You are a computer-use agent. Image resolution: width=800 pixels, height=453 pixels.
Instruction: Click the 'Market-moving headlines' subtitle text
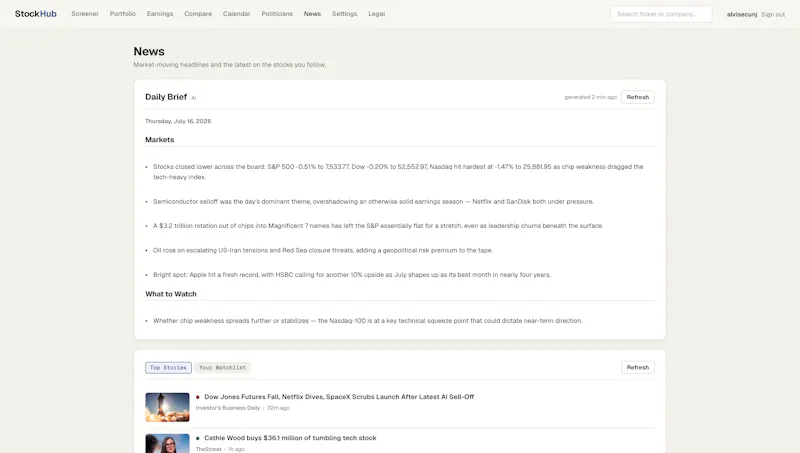click(x=230, y=65)
